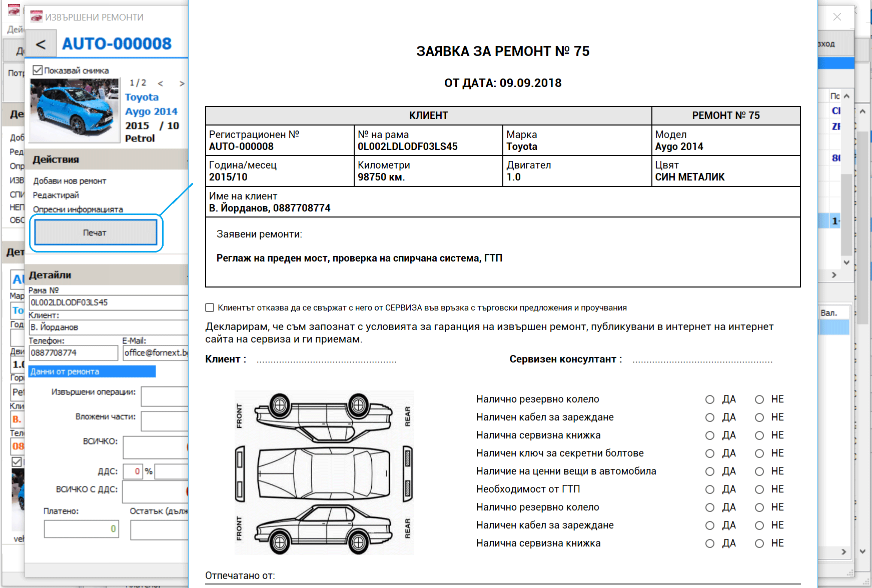Select ДА for first Наличен кабел за зареждане
Screen dimensions: 872x588
pyautogui.click(x=710, y=417)
